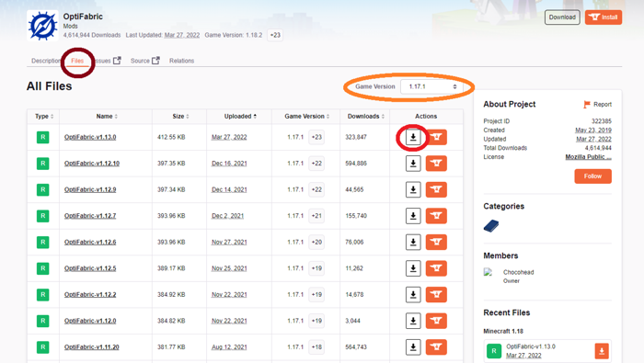
Task: Click the Report flag icon
Action: coord(587,105)
